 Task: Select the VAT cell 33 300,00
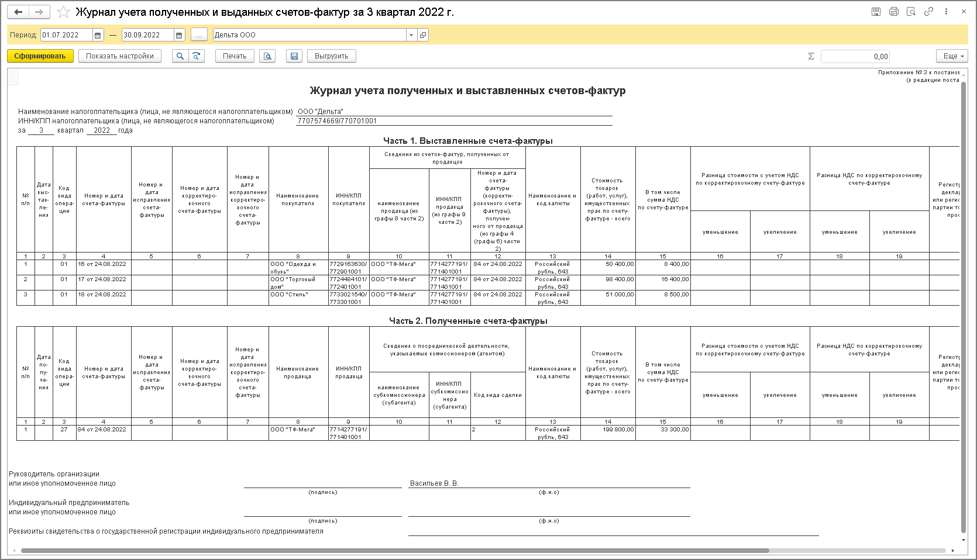pos(663,433)
